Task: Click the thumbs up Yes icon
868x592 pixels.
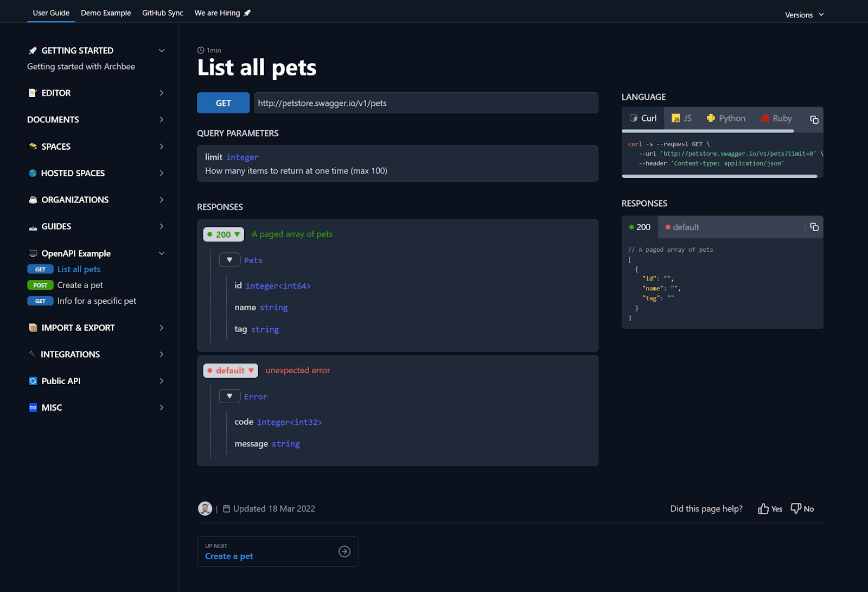Action: [763, 508]
